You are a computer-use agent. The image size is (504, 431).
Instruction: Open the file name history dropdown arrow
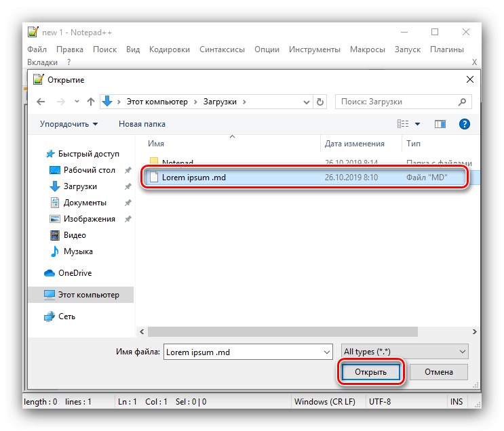(x=327, y=352)
